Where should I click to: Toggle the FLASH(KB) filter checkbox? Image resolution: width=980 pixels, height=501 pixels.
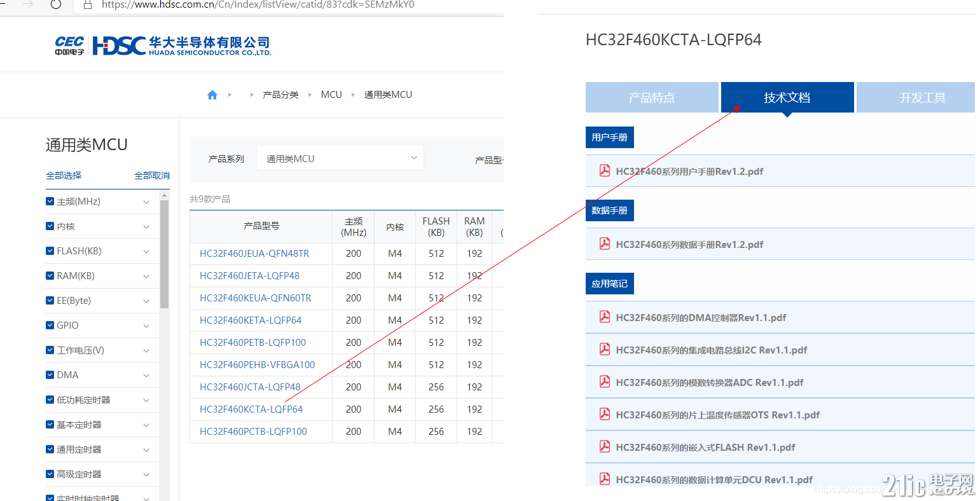click(x=50, y=251)
